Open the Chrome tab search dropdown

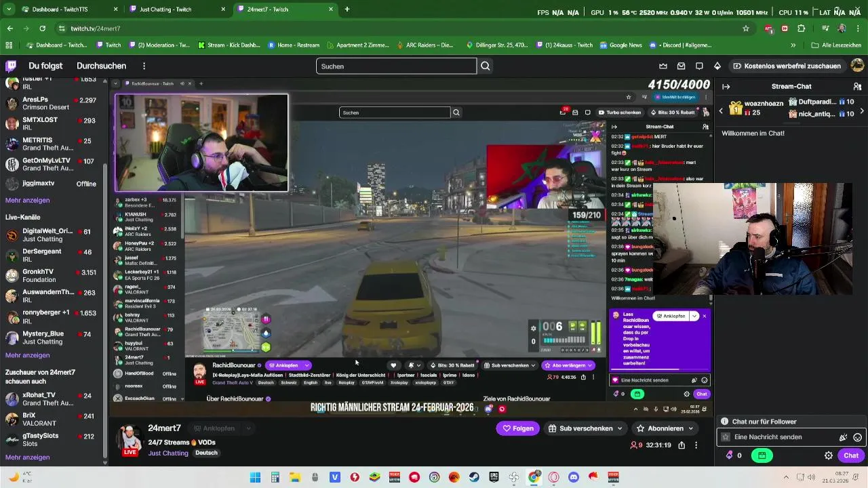tap(9, 9)
